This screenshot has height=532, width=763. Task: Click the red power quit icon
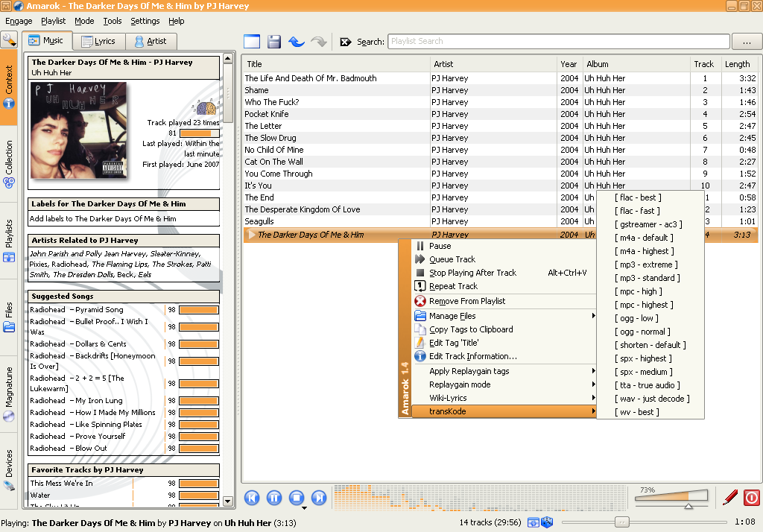coord(751,498)
